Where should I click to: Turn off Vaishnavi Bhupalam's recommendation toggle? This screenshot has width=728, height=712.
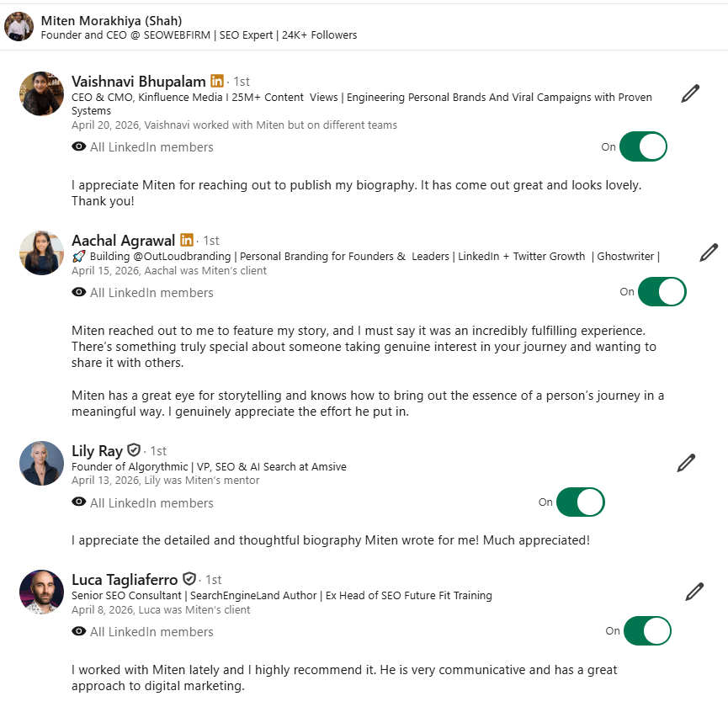pos(643,146)
